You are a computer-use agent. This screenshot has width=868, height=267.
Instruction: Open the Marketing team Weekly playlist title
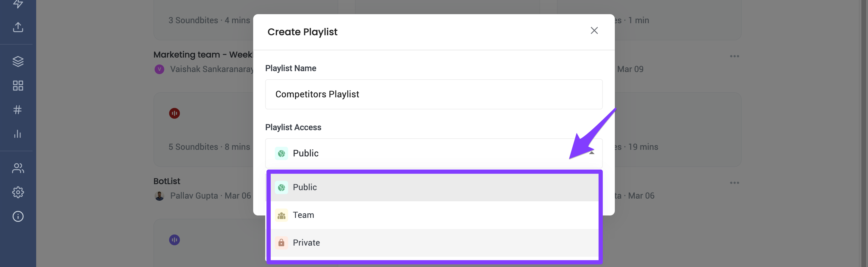[203, 55]
